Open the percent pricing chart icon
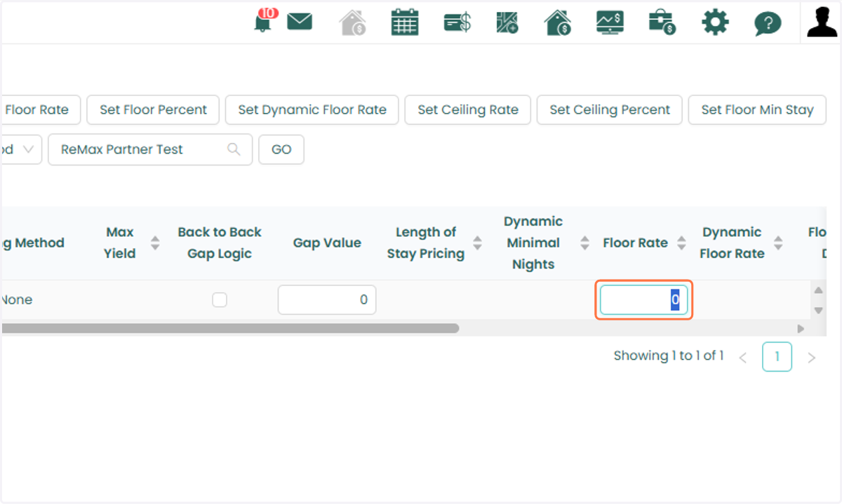 (507, 22)
